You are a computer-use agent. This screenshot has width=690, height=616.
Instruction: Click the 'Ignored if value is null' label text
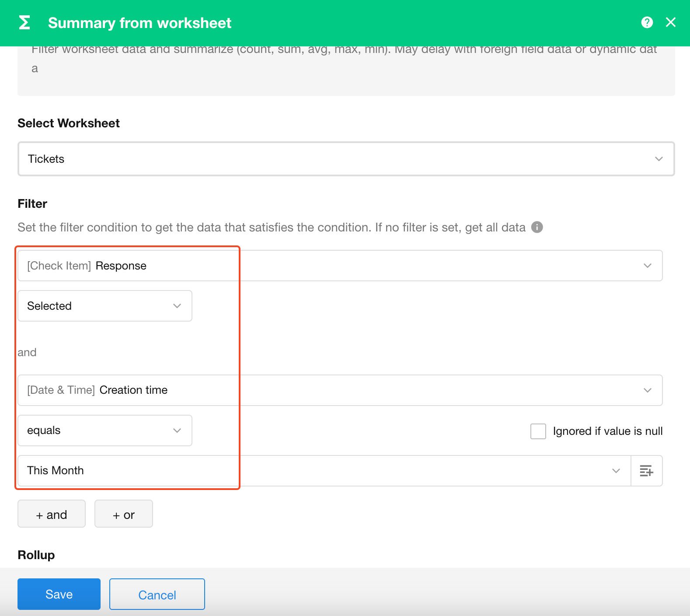tap(607, 431)
